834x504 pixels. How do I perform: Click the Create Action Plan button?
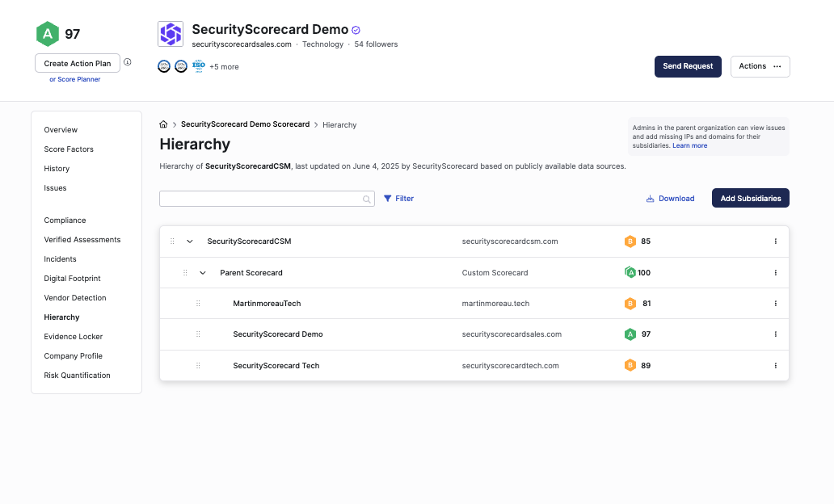(78, 63)
